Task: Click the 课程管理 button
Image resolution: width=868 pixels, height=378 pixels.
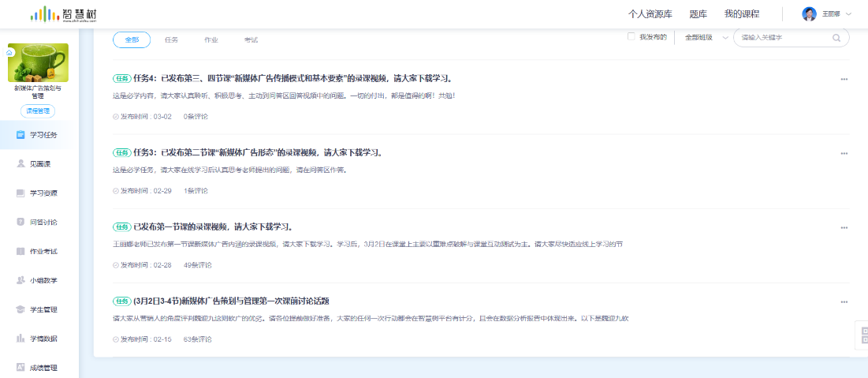Action: click(x=38, y=110)
